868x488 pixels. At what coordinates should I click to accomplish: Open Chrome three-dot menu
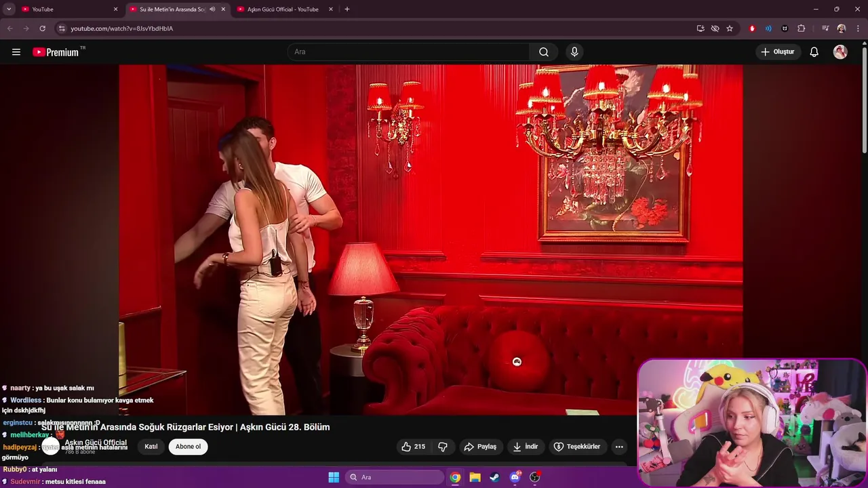(858, 28)
